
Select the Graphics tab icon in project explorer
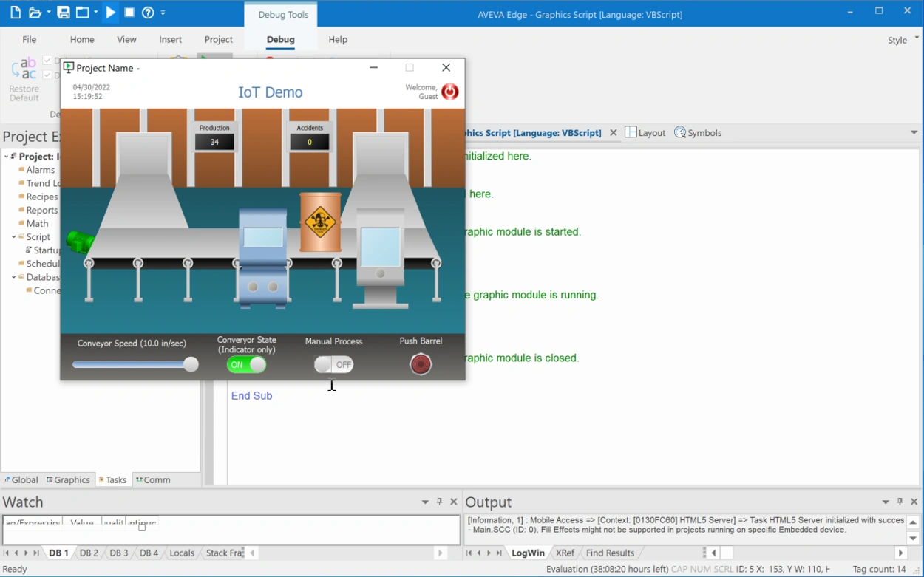[49, 479]
